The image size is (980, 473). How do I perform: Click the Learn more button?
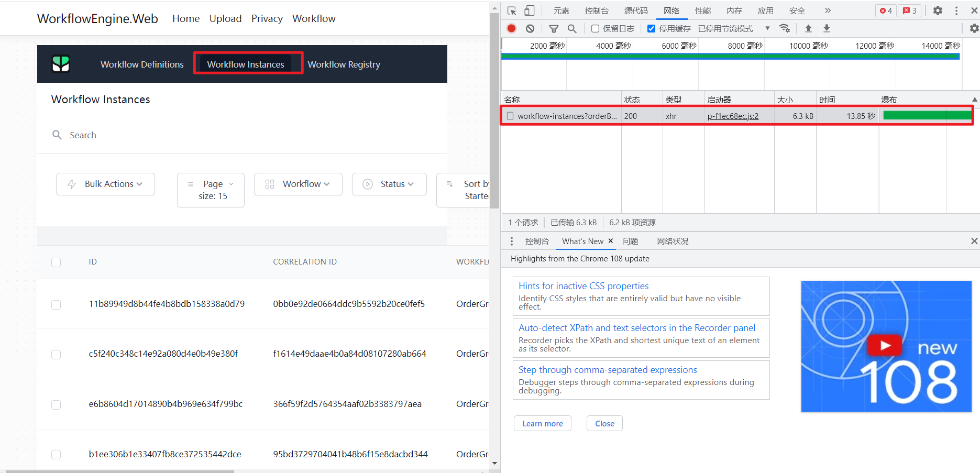pyautogui.click(x=542, y=423)
